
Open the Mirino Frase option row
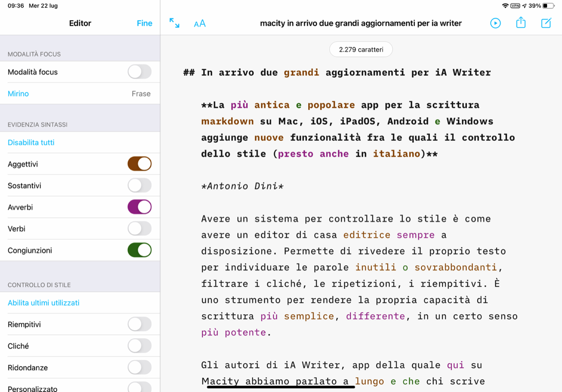pyautogui.click(x=80, y=94)
